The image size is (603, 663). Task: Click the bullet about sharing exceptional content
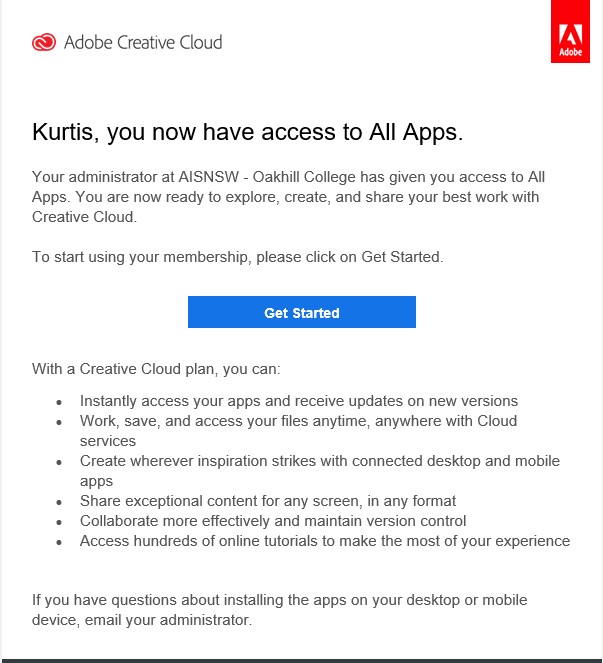(268, 501)
